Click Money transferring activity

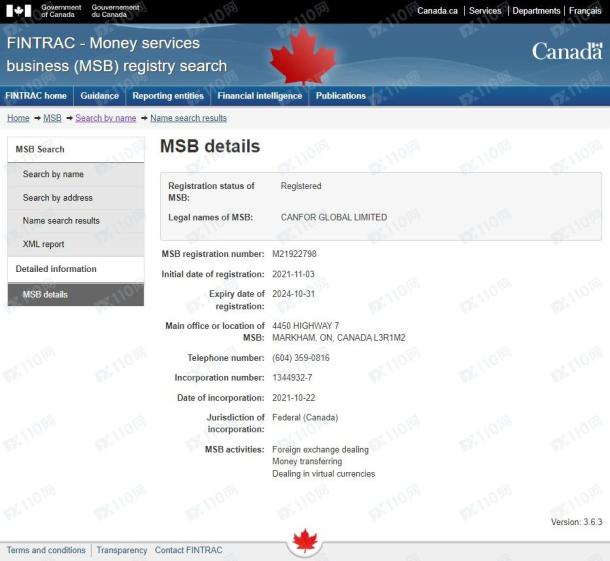point(307,461)
